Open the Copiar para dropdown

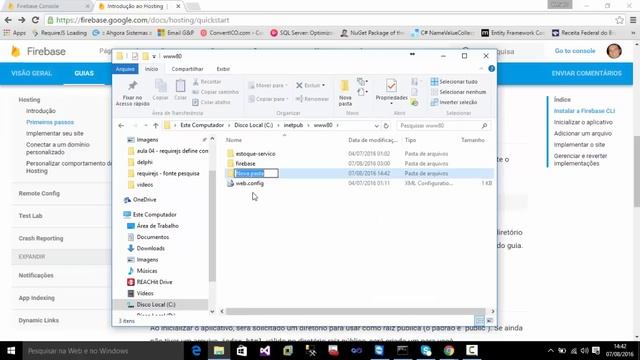pos(268,99)
